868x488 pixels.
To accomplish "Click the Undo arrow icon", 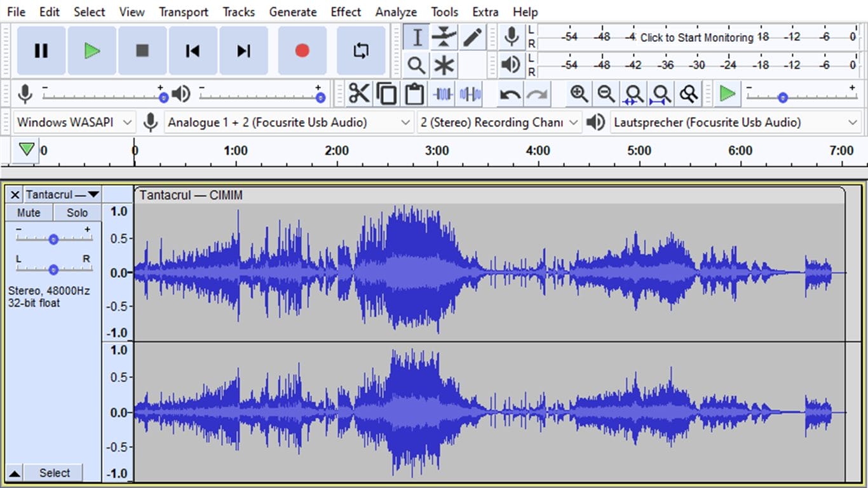I will pyautogui.click(x=510, y=94).
